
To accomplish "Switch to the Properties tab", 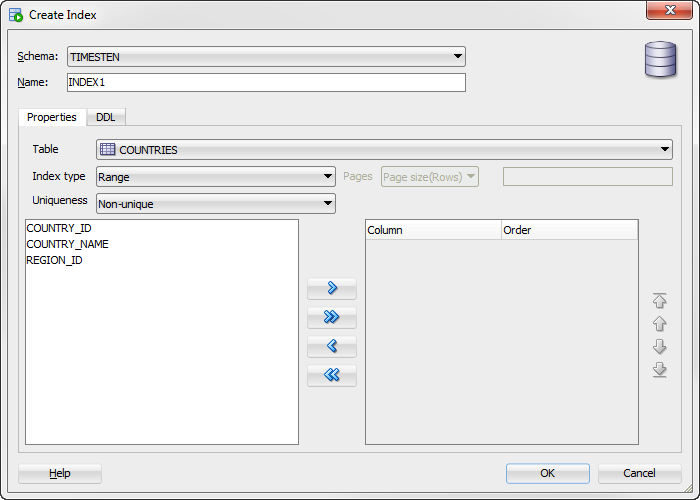I will 52,117.
